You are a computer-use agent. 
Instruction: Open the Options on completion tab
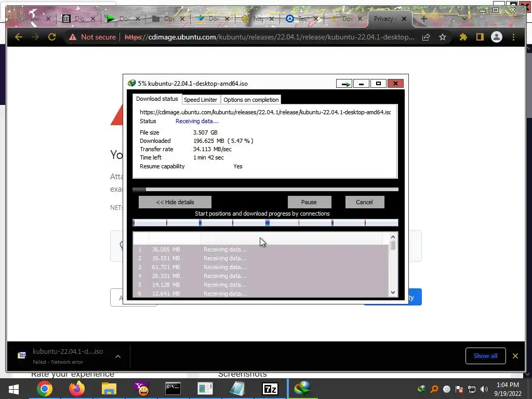[x=251, y=100]
